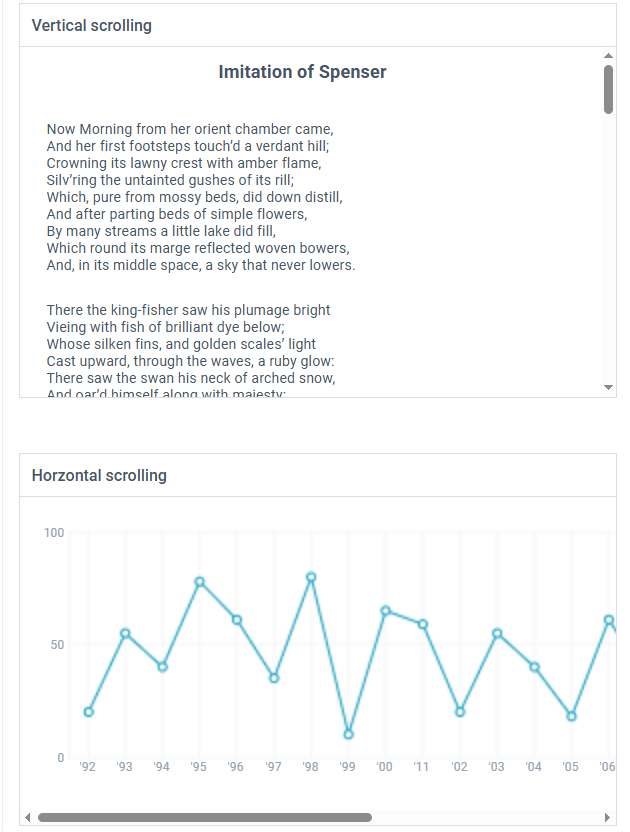Click the '05 data point marker

click(x=572, y=716)
